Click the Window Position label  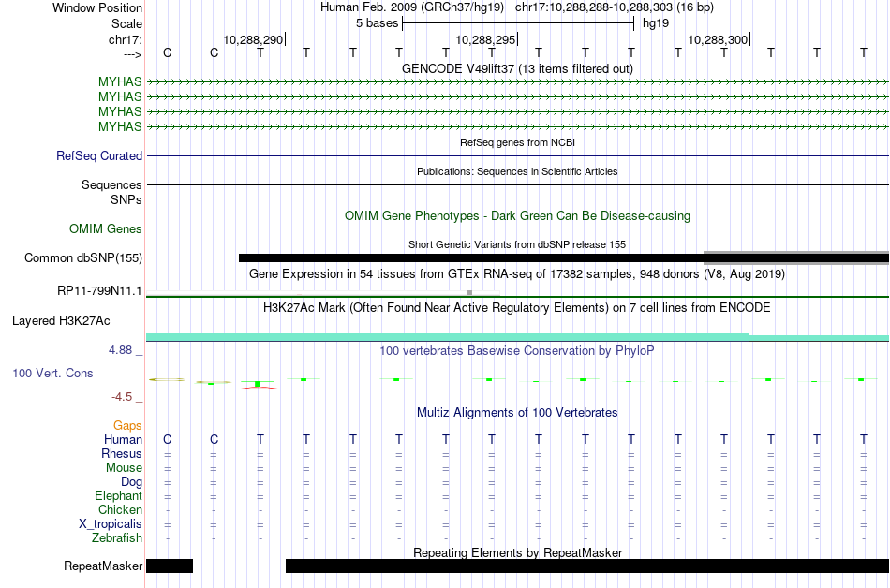point(97,7)
